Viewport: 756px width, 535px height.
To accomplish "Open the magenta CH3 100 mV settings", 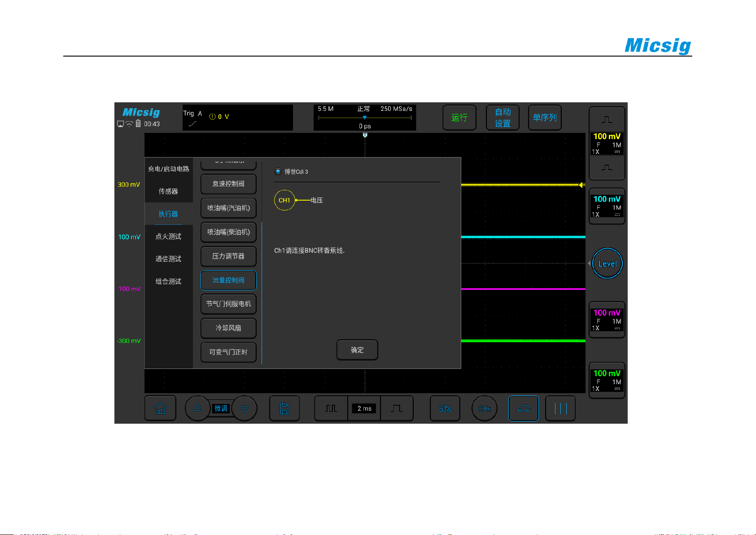I will click(x=607, y=320).
